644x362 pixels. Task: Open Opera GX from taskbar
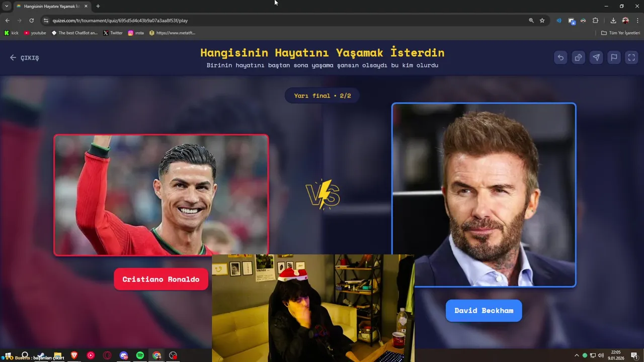[x=107, y=355]
